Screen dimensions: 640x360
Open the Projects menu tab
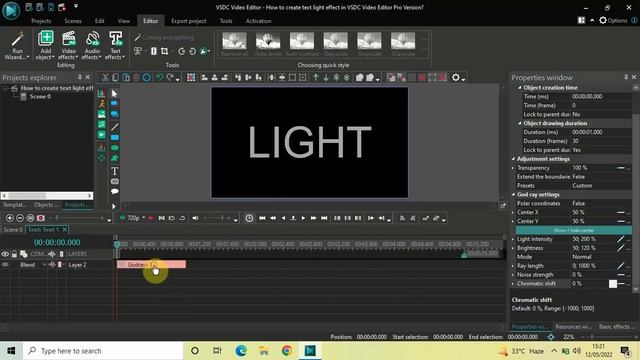(41, 21)
